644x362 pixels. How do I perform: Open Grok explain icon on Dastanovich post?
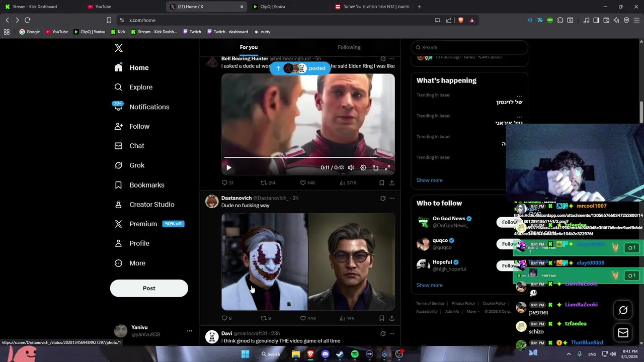(x=383, y=198)
